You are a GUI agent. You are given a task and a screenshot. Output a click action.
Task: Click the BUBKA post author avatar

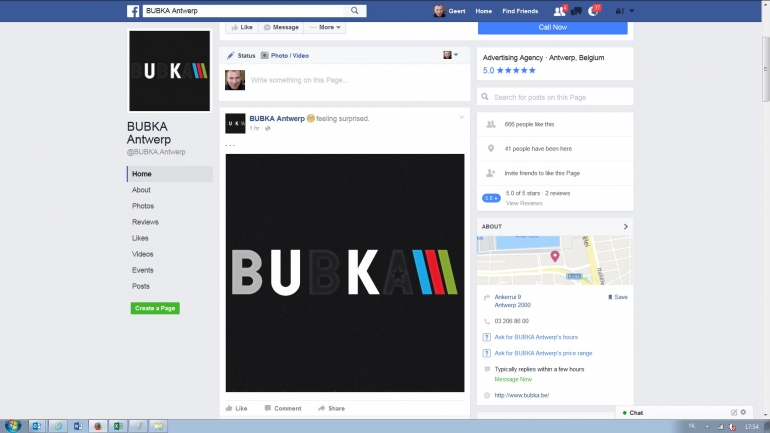click(x=235, y=124)
